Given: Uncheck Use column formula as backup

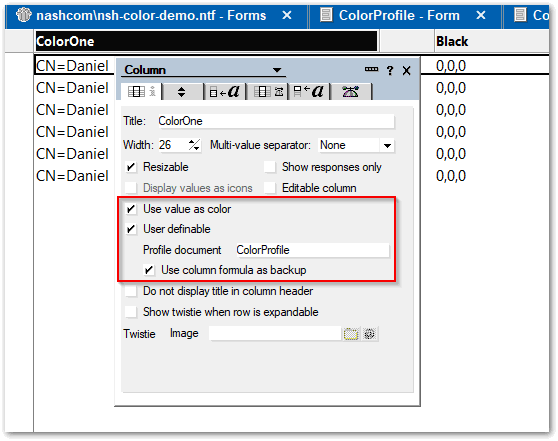Looking at the screenshot, I should (149, 270).
